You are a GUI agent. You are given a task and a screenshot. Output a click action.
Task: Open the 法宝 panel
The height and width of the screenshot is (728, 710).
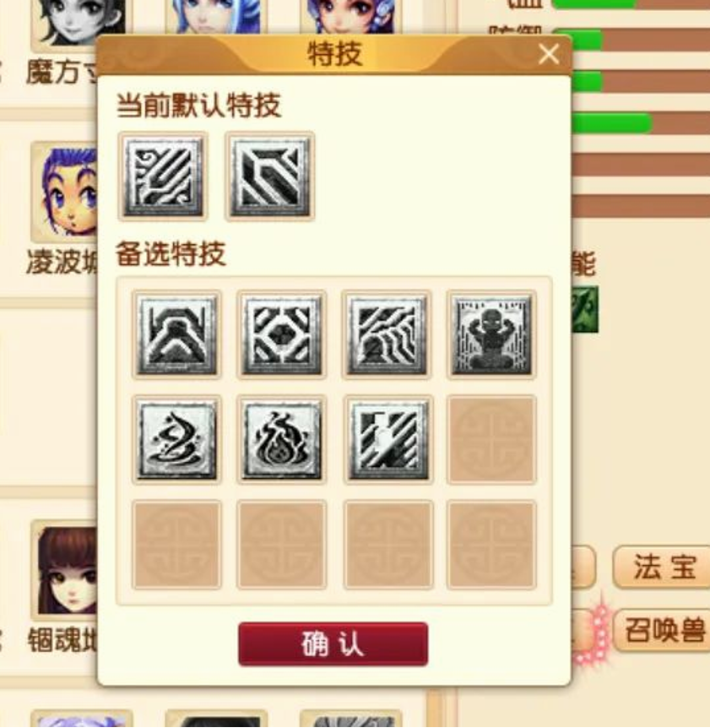[x=663, y=567]
